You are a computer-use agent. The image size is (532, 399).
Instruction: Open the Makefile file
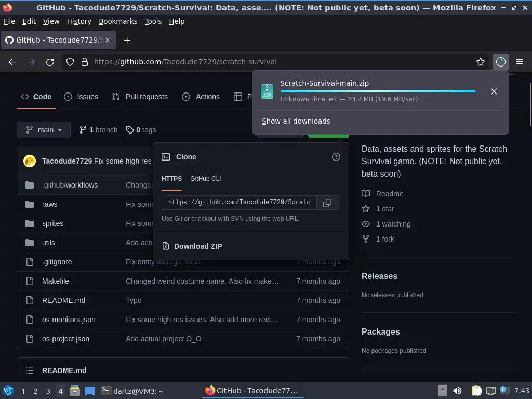55,281
